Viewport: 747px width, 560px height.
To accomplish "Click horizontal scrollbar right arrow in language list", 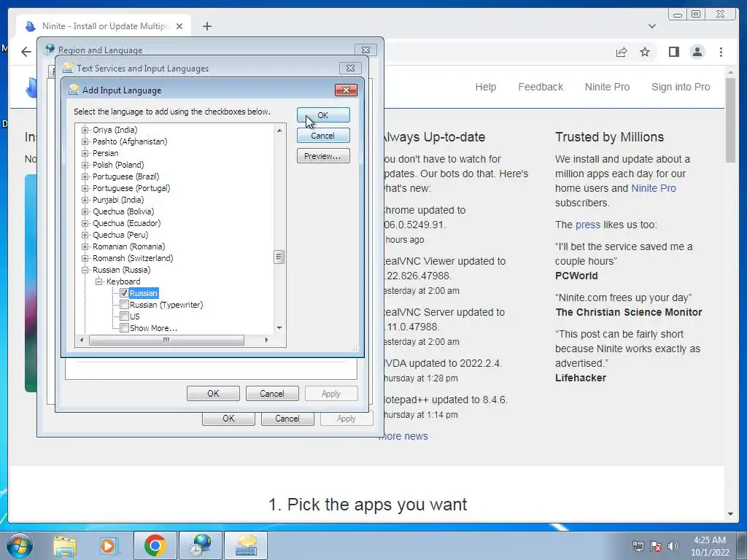I will coord(266,340).
